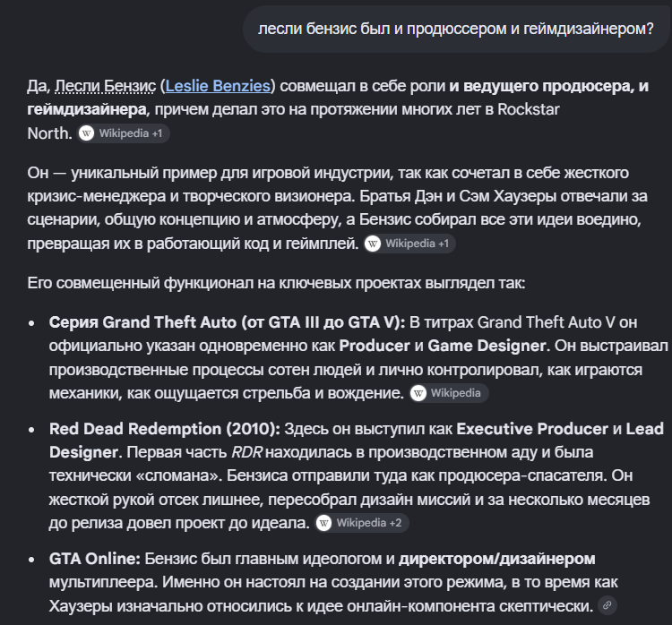Click the bold "Game Designer" text
The height and width of the screenshot is (625, 672).
tap(487, 346)
